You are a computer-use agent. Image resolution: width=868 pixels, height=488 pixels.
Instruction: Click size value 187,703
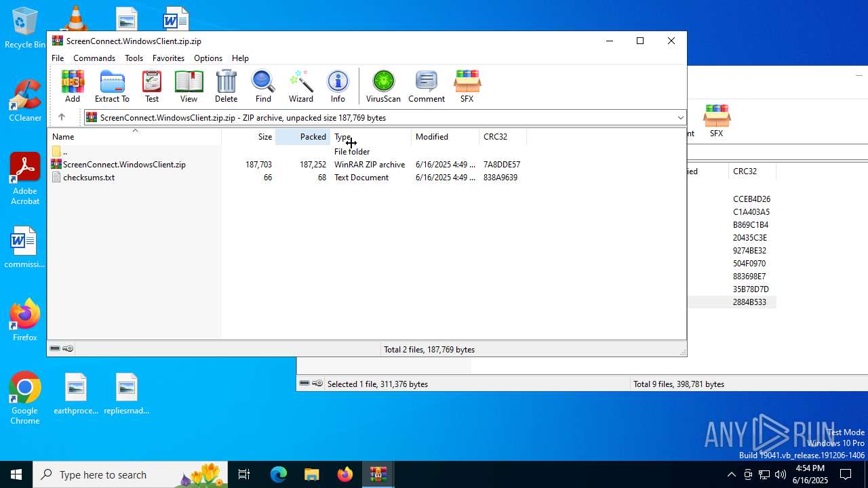(258, 164)
